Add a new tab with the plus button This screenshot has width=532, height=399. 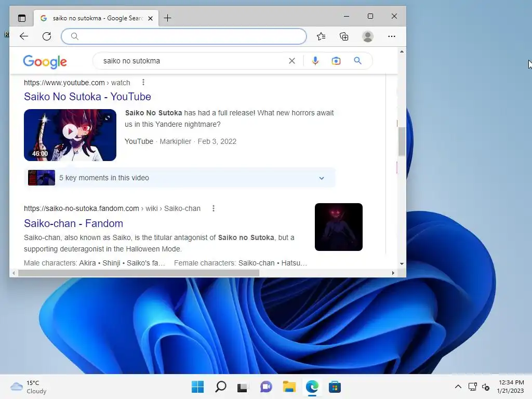coord(167,18)
